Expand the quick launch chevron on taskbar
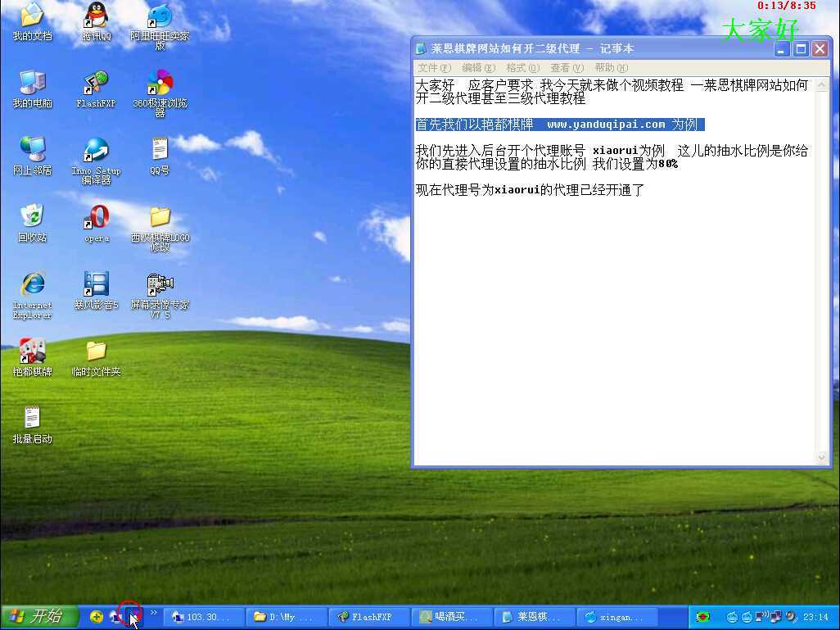The width and height of the screenshot is (840, 630). (x=153, y=613)
